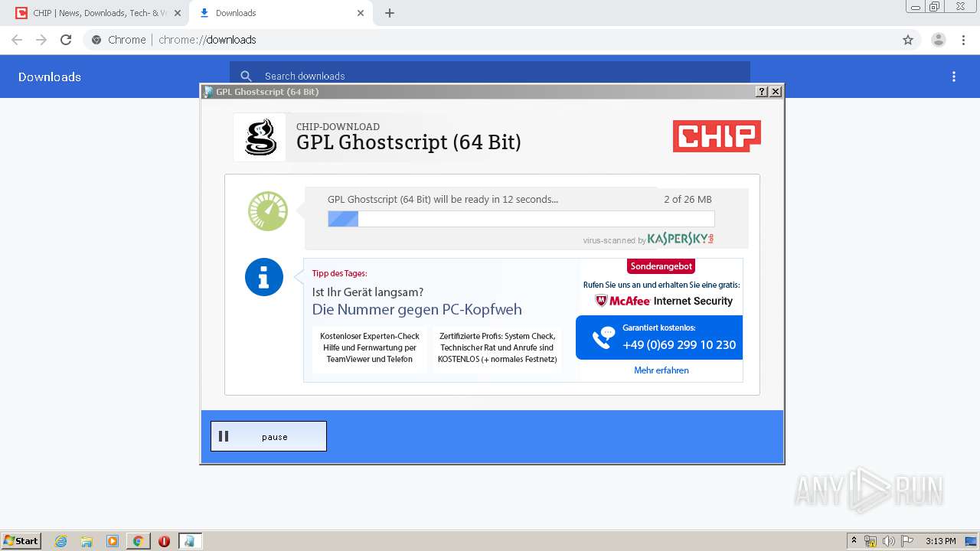Open the Chrome three-dot menu
The image size is (980, 551).
[964, 40]
